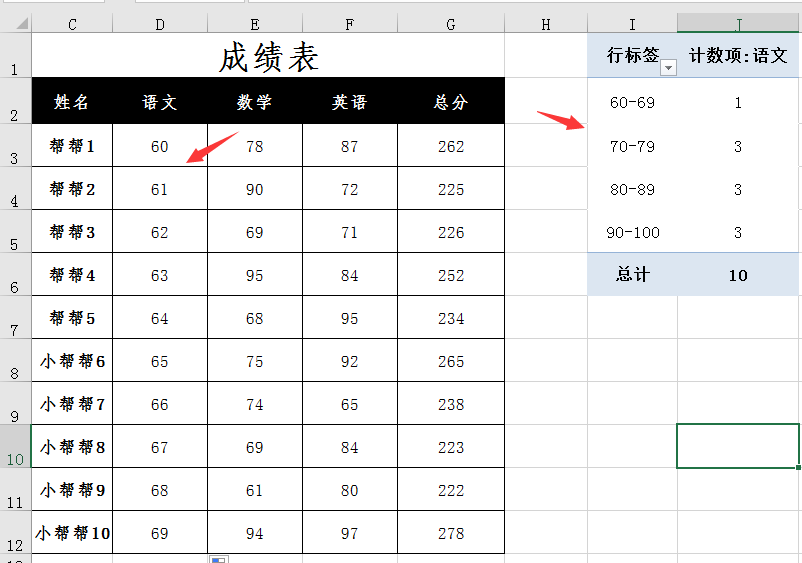
Task: Select row header 5
Action: tap(15, 231)
